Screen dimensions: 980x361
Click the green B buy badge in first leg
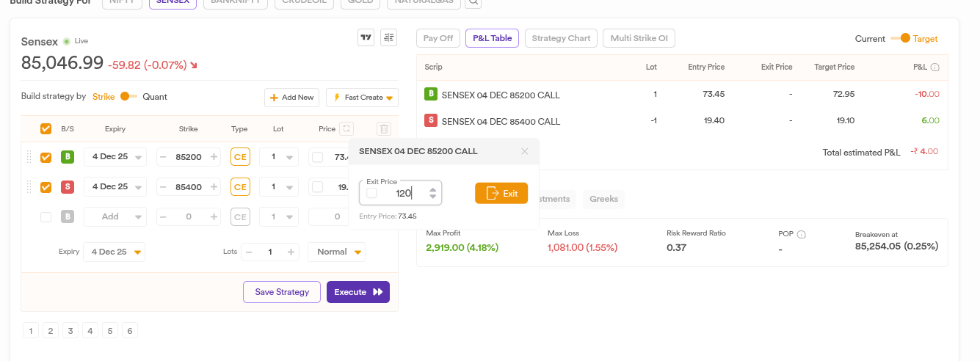(68, 157)
